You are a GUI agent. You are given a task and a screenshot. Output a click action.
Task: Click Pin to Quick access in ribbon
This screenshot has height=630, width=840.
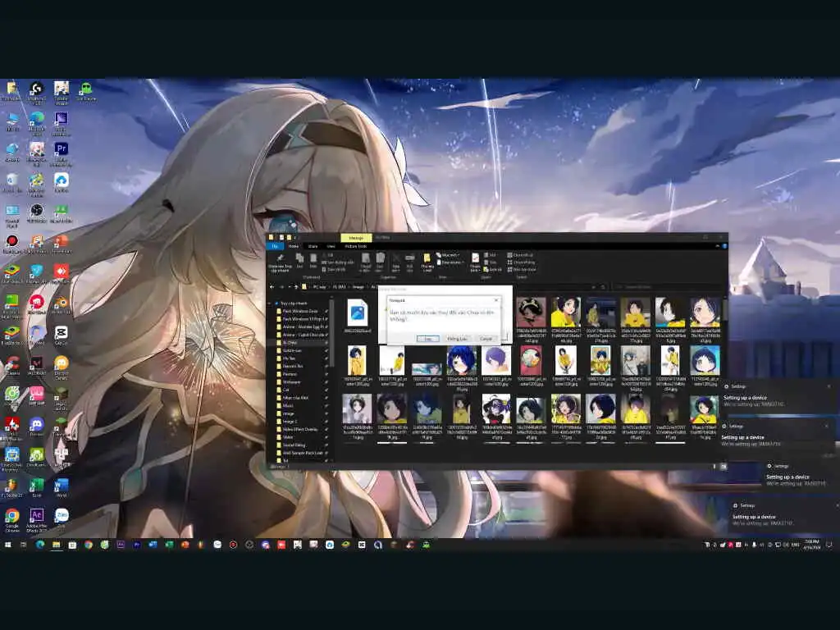(281, 262)
